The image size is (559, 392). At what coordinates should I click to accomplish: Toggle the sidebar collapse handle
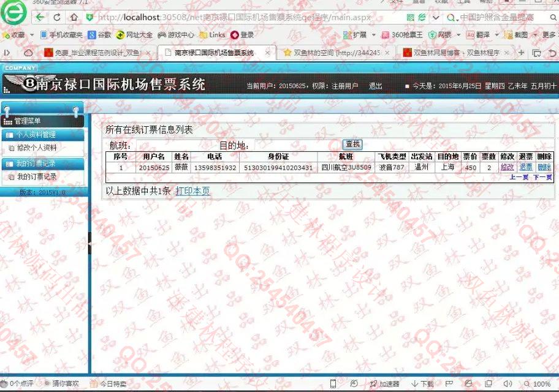pyautogui.click(x=89, y=243)
